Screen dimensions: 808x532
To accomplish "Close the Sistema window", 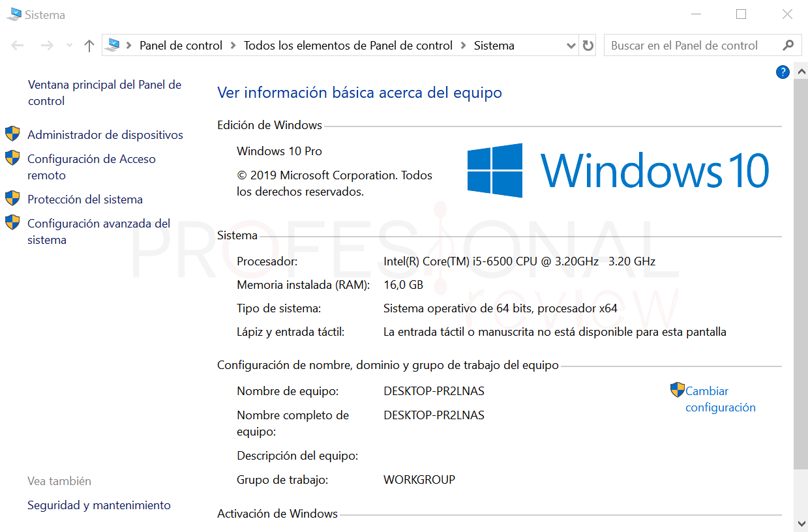I will coord(787,14).
